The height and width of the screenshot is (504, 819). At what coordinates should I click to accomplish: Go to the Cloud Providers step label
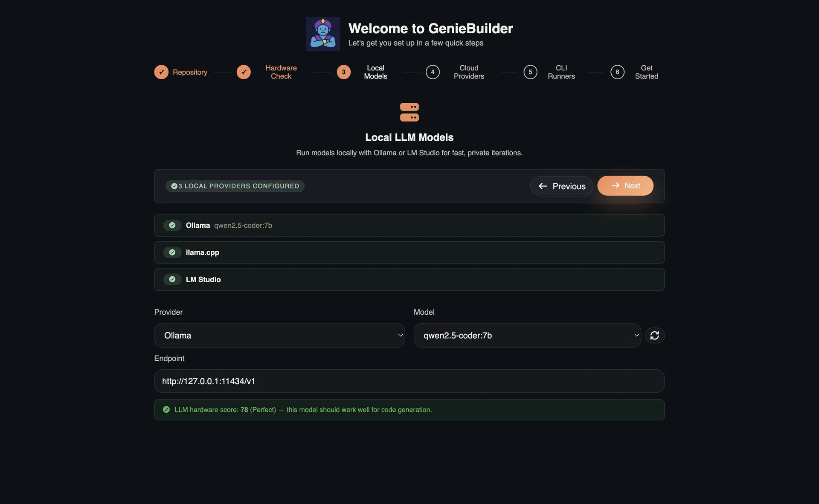469,72
